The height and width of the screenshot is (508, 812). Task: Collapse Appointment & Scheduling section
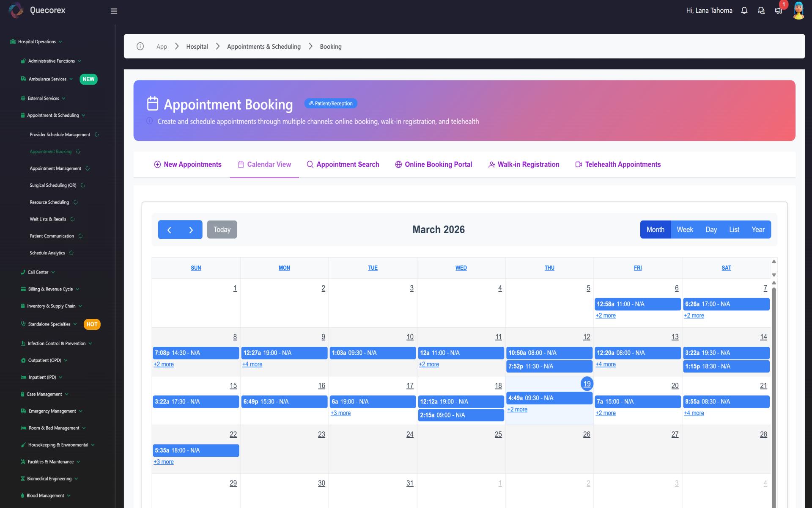coord(83,115)
